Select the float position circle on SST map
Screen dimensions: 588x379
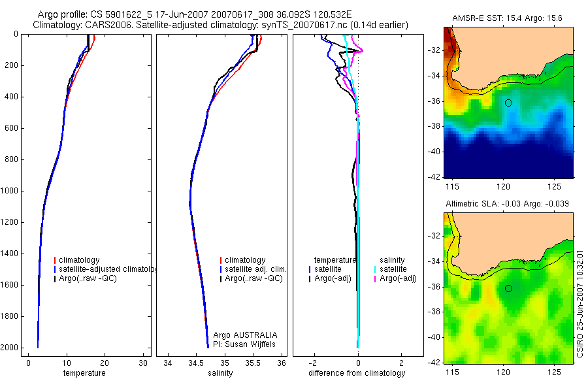coord(508,103)
